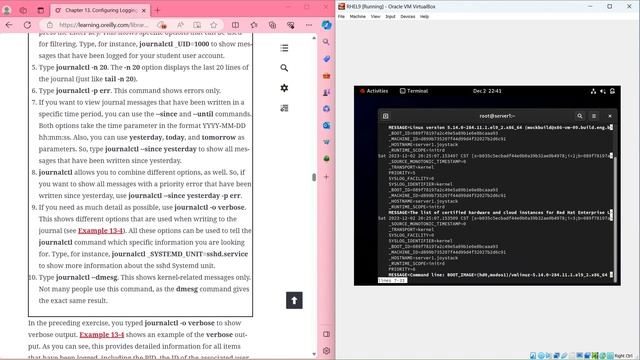Image resolution: width=640 pixels, height=360 pixels.
Task: Open the Edge profile avatar
Action: click(7, 10)
